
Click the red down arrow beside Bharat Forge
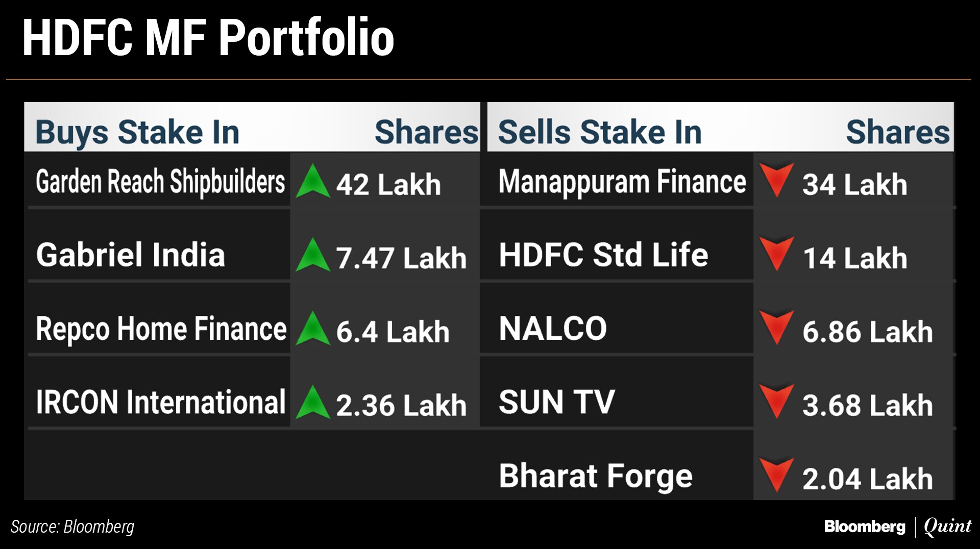click(x=776, y=475)
